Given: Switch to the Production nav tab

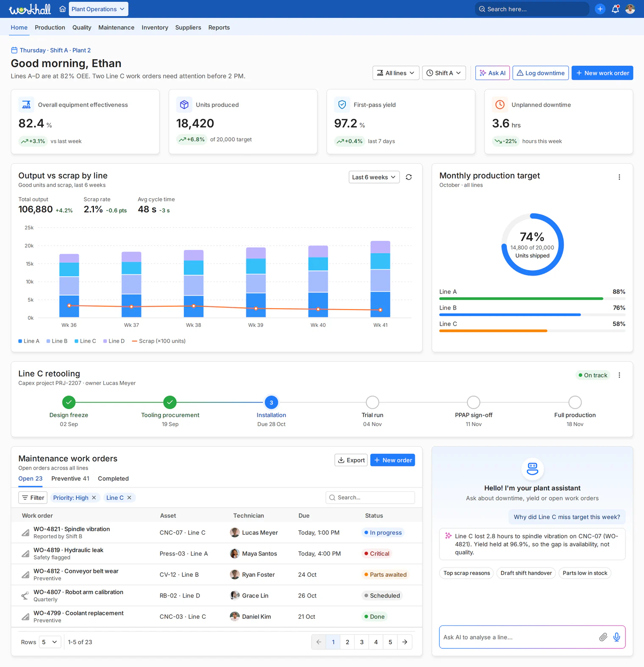Looking at the screenshot, I should pyautogui.click(x=50, y=28).
